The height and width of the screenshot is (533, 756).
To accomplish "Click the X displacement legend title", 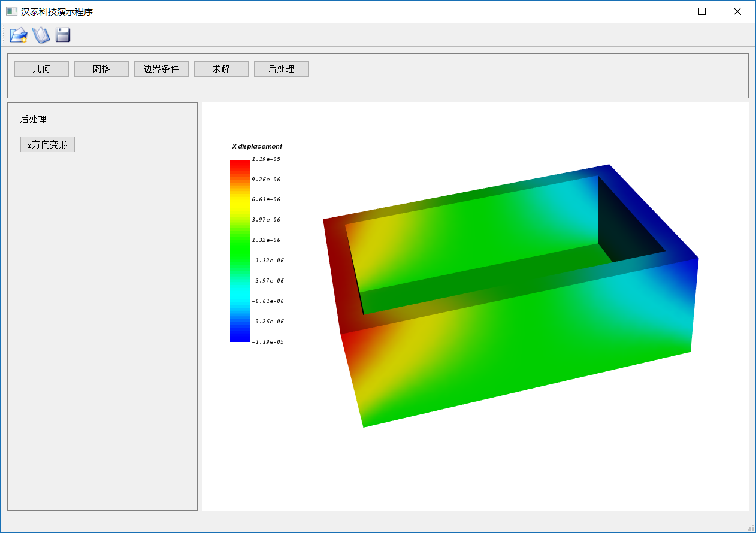I will point(256,146).
